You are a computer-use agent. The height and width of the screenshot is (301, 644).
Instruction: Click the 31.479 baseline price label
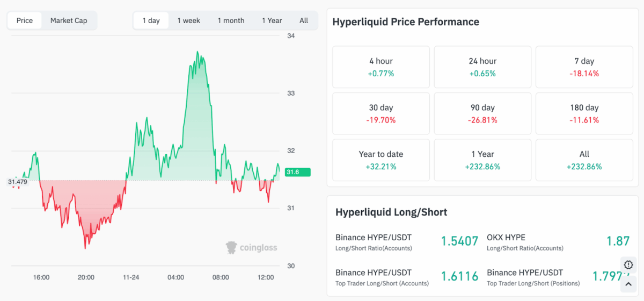[18, 182]
